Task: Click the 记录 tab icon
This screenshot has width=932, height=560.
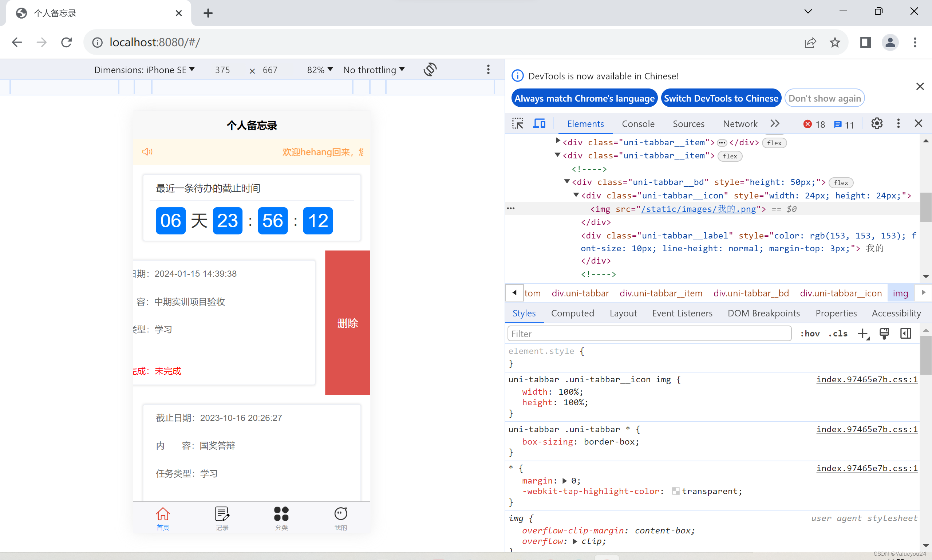Action: 222,514
